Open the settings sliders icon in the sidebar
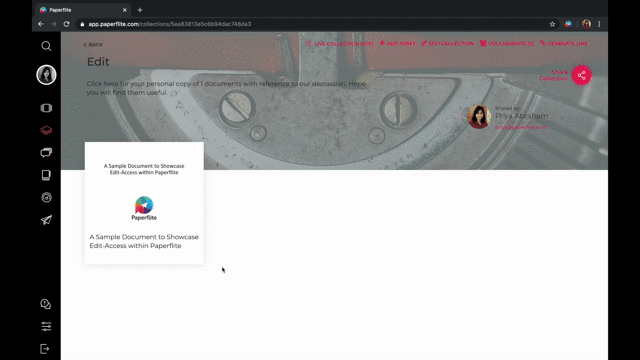This screenshot has width=640, height=360. click(x=46, y=327)
